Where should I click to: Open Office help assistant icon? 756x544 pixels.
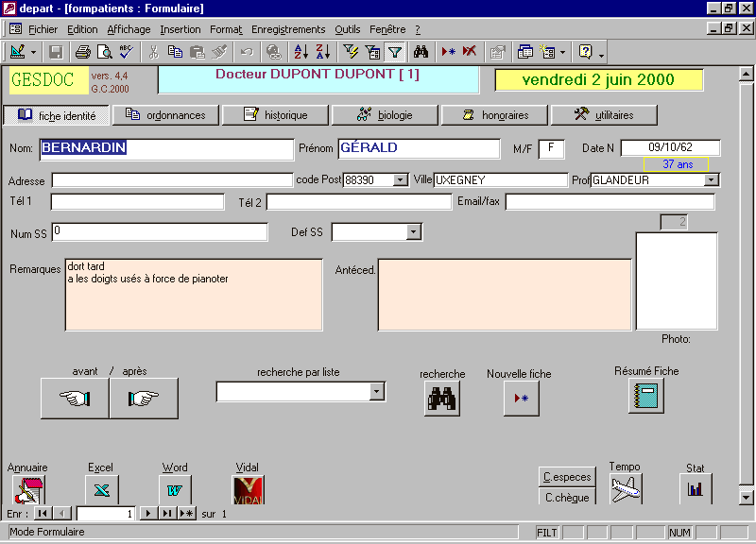tap(585, 52)
